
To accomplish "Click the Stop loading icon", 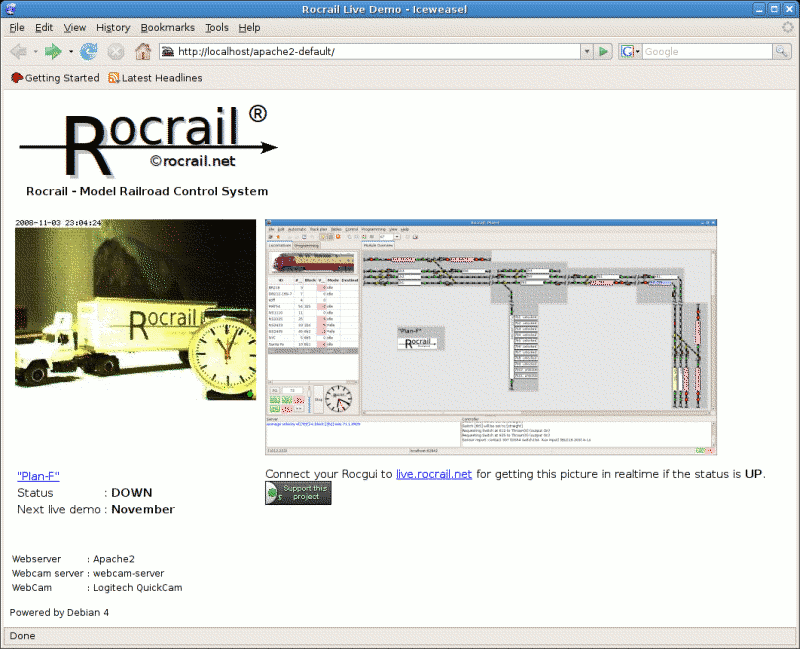I will [116, 51].
